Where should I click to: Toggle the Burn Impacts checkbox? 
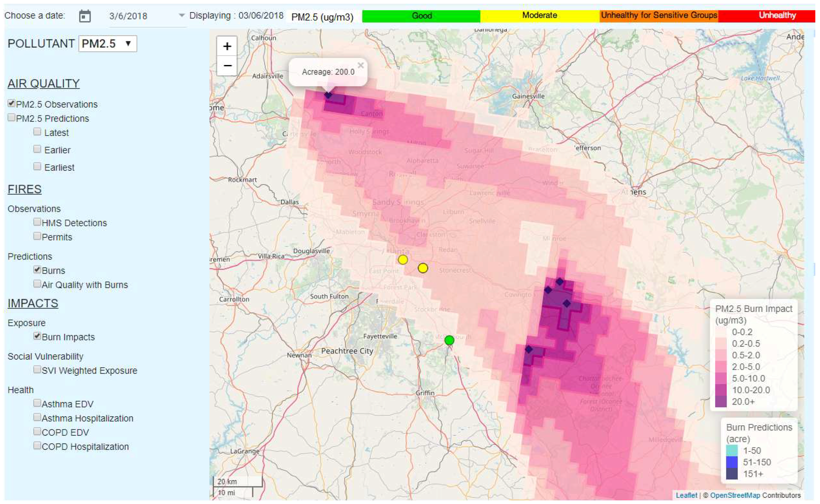click(x=37, y=337)
